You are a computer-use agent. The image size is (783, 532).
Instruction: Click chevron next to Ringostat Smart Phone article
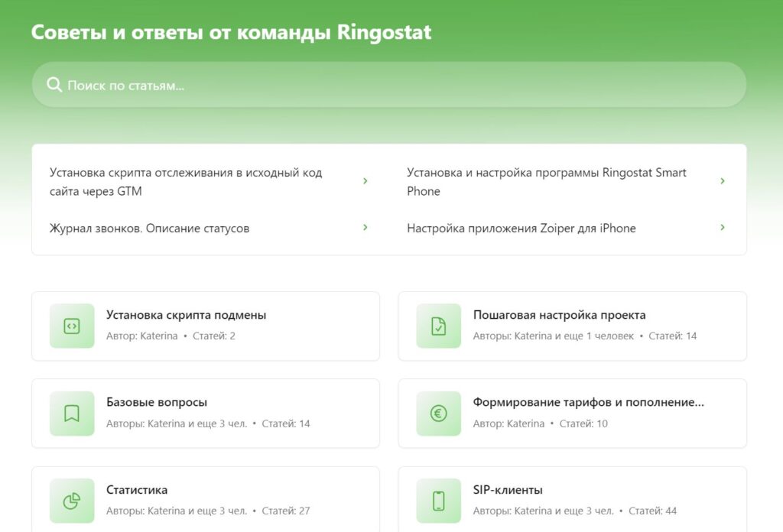722,180
